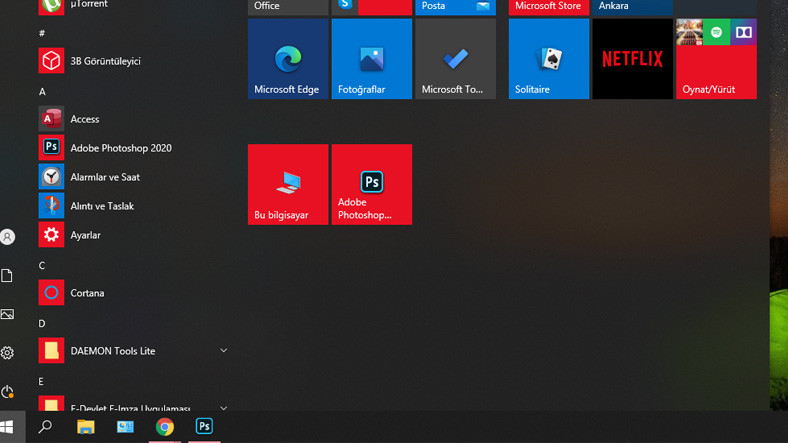Viewport: 788px width, 443px height.
Task: Expand the DAEMON Tools Lite folder arrow
Action: point(223,351)
